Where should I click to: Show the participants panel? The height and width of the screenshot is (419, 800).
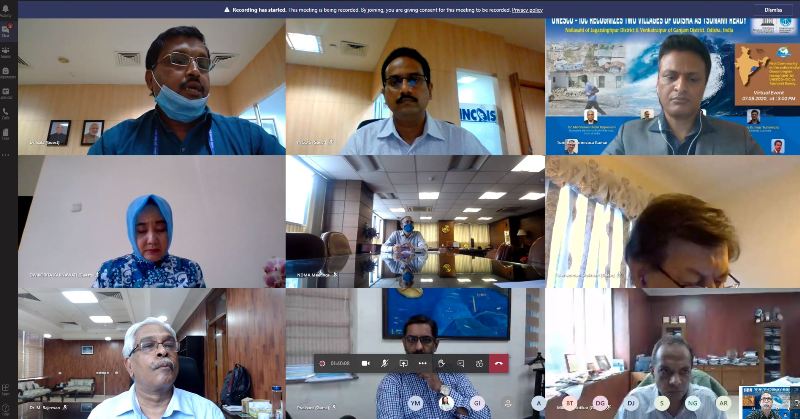(479, 363)
